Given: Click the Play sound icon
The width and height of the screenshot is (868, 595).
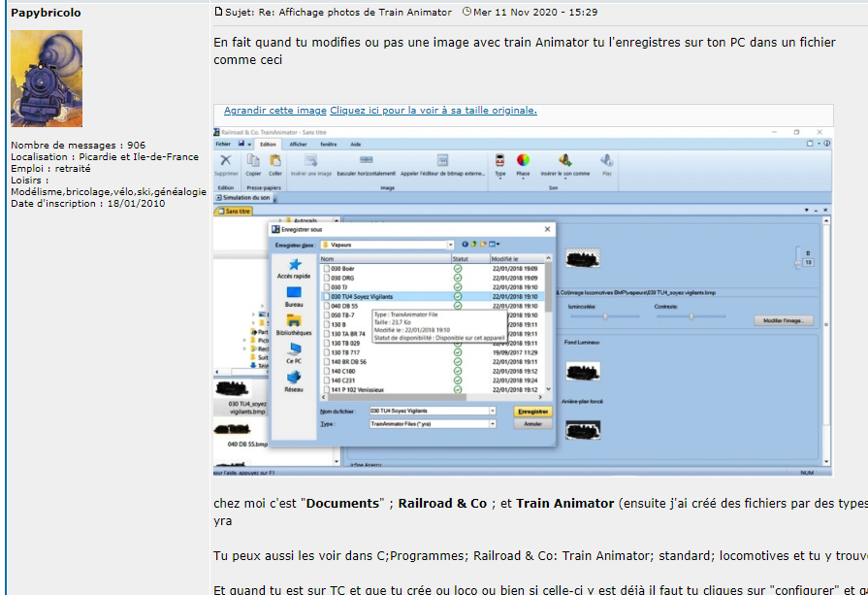Looking at the screenshot, I should click(607, 161).
